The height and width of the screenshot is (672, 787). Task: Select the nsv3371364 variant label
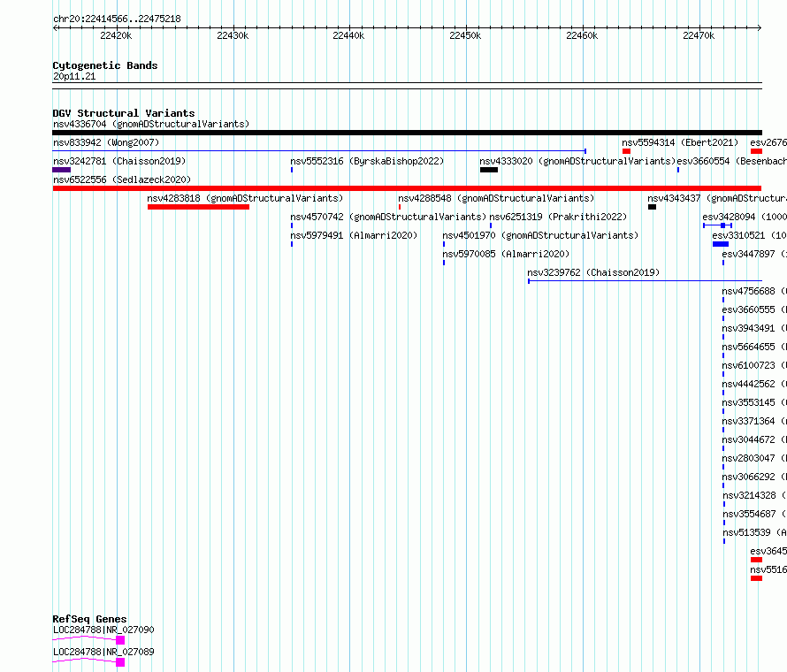[x=754, y=421]
